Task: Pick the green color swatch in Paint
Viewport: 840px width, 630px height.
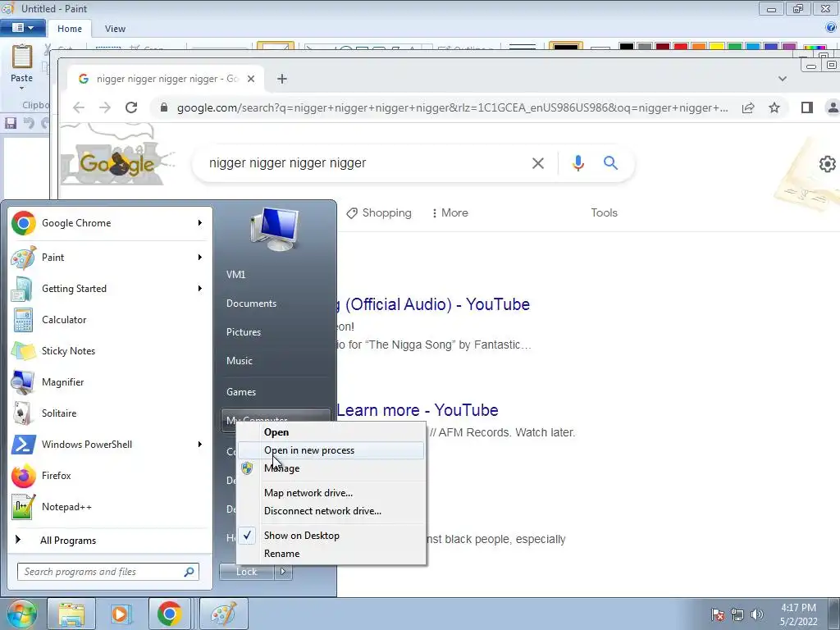Action: pyautogui.click(x=735, y=47)
